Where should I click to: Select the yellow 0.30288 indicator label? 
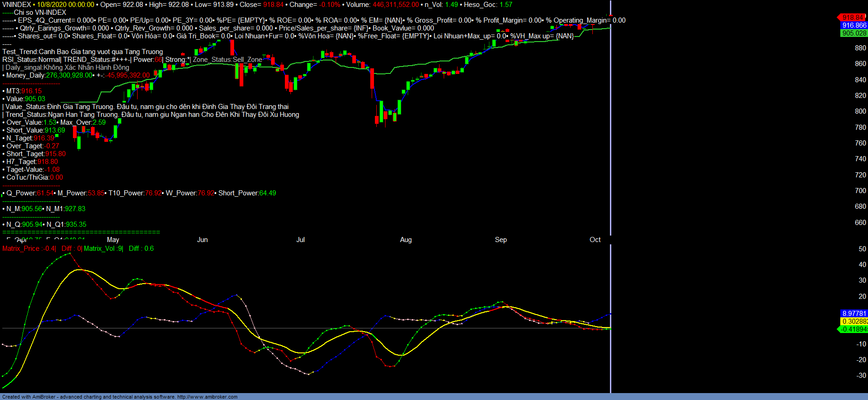click(854, 321)
